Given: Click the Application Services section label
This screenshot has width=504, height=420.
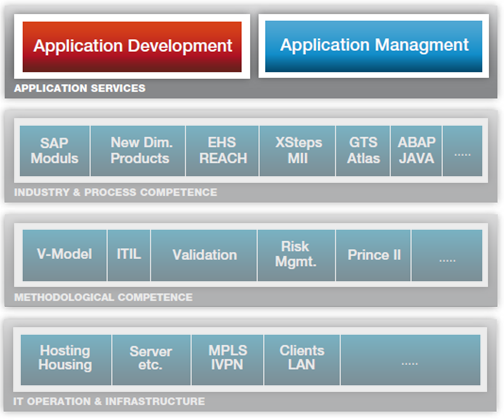Looking at the screenshot, I should tap(80, 88).
